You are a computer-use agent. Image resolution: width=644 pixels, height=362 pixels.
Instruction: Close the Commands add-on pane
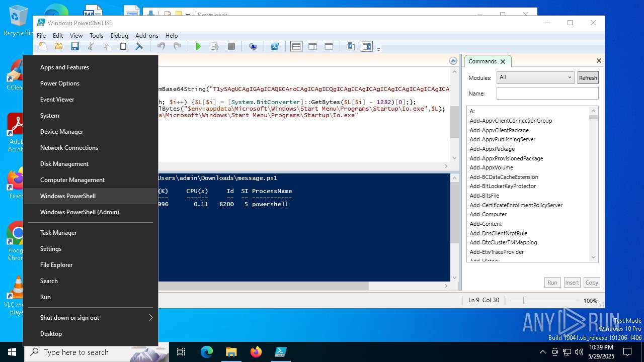coord(599,61)
